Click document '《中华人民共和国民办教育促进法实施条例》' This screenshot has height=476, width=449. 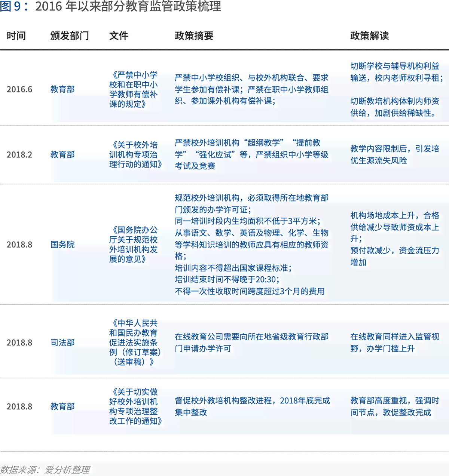click(x=135, y=343)
